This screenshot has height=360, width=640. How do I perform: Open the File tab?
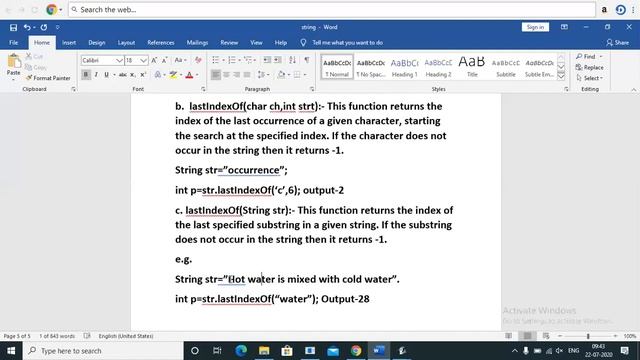(x=13, y=42)
